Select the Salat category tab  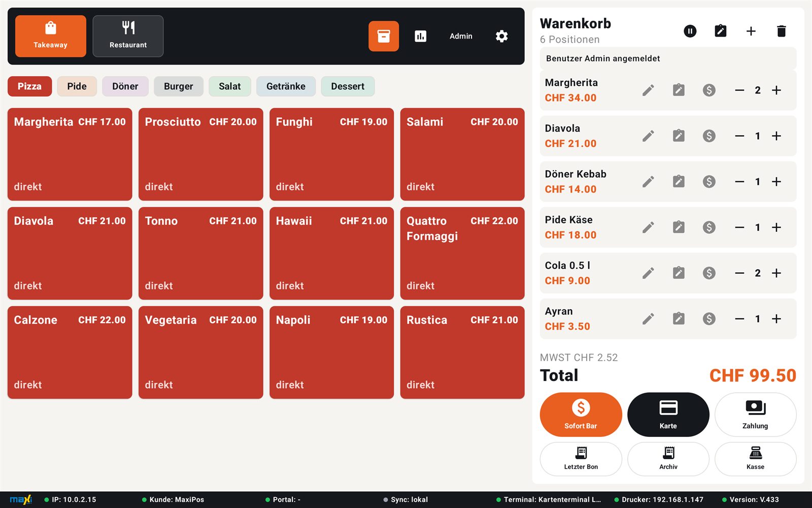point(230,86)
